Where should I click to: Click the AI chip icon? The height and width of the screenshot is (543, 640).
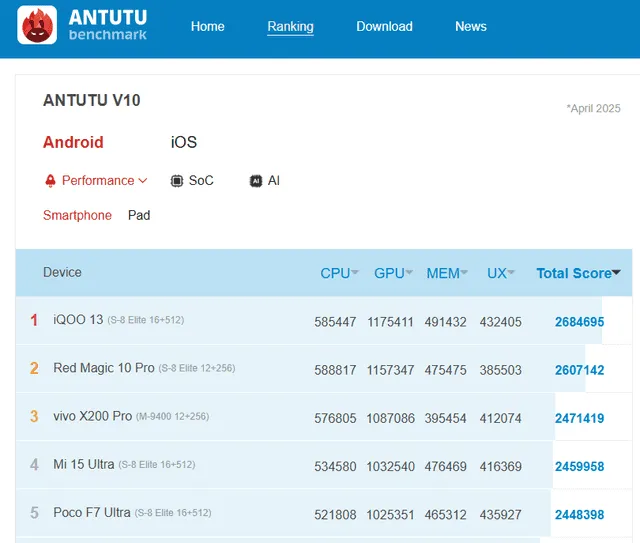click(x=256, y=180)
